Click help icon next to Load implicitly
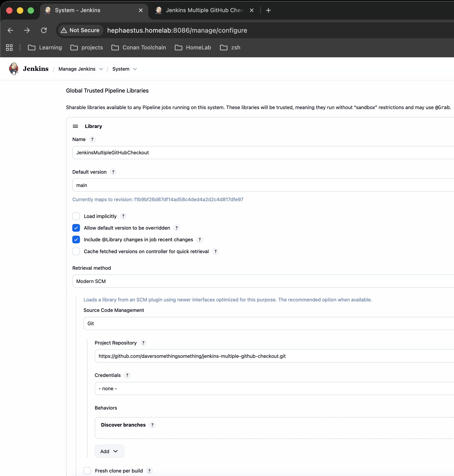The width and height of the screenshot is (454, 476). coord(123,216)
